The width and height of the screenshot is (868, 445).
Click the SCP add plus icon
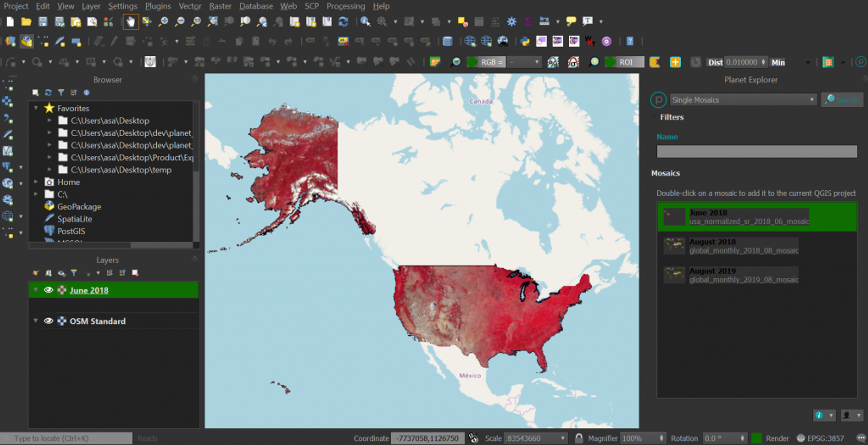pos(675,62)
